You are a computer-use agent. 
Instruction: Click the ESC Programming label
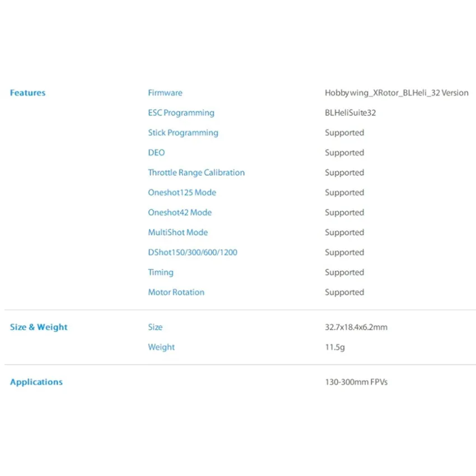[x=181, y=113]
